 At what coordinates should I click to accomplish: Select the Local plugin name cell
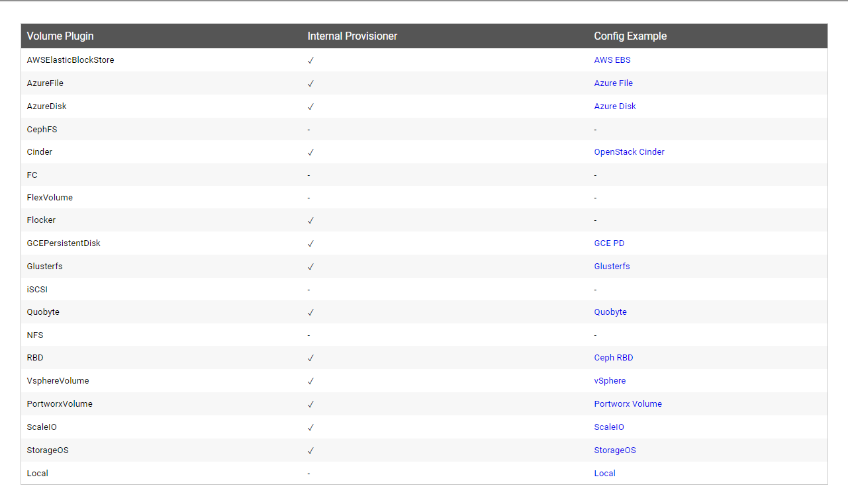pyautogui.click(x=37, y=474)
